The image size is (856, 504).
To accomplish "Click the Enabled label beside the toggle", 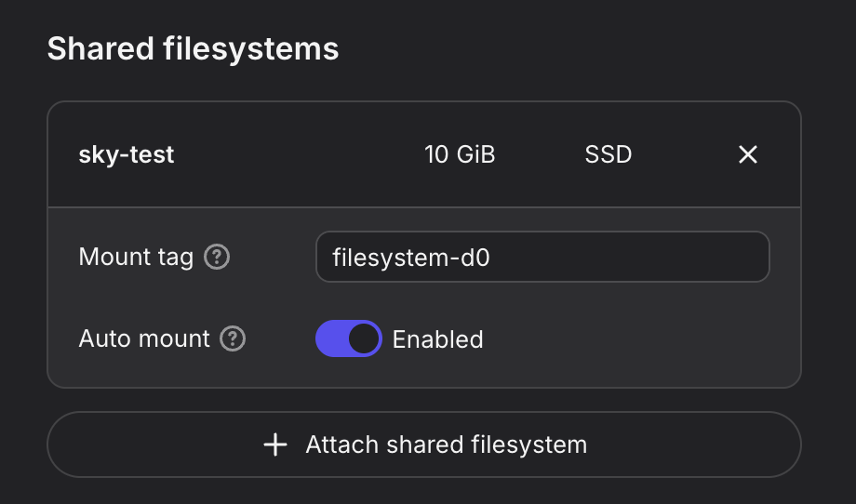I will 437,339.
